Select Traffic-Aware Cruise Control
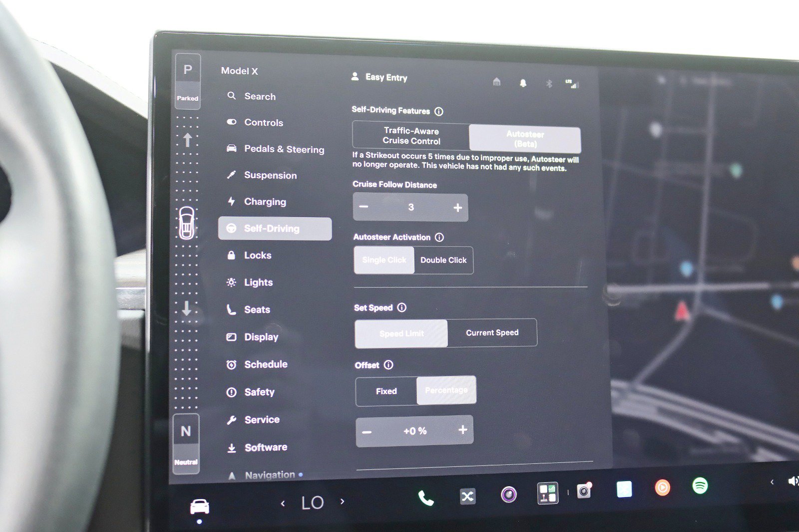Image resolution: width=799 pixels, height=532 pixels. point(411,136)
